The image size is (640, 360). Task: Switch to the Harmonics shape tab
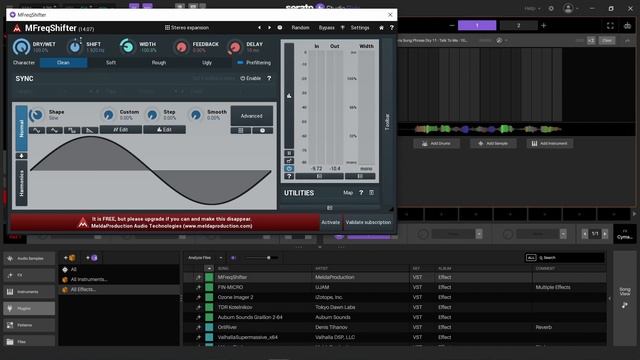tap(22, 183)
